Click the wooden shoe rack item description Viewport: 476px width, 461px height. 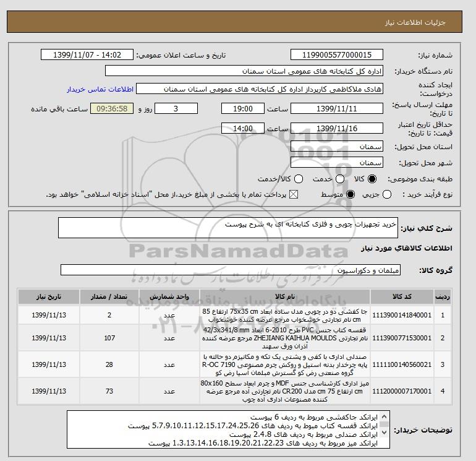coord(285,316)
